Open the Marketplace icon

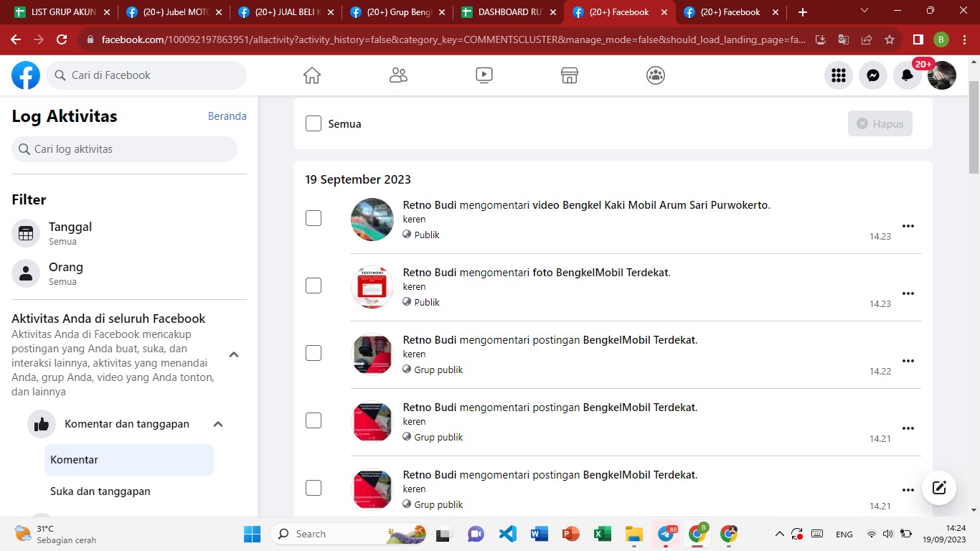570,75
